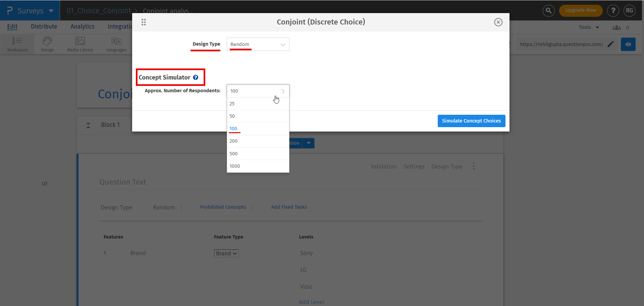Click Simulate Concept Choices button
The height and width of the screenshot is (306, 644).
point(471,121)
